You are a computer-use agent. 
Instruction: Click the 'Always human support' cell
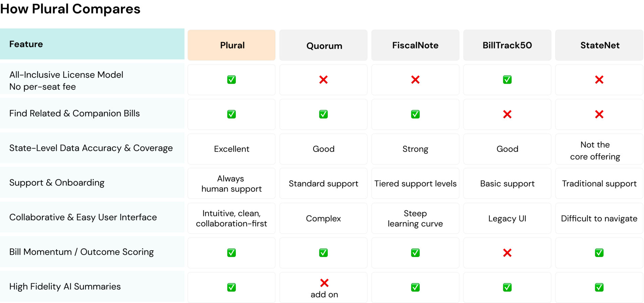coord(231,183)
